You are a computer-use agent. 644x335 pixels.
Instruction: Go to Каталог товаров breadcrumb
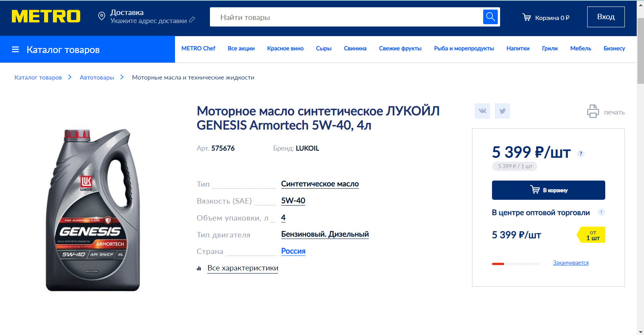(x=38, y=77)
